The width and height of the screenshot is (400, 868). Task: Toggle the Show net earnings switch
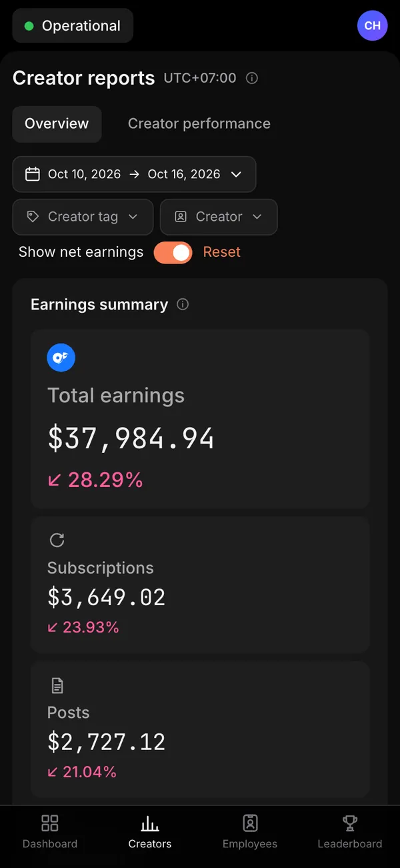coord(173,252)
